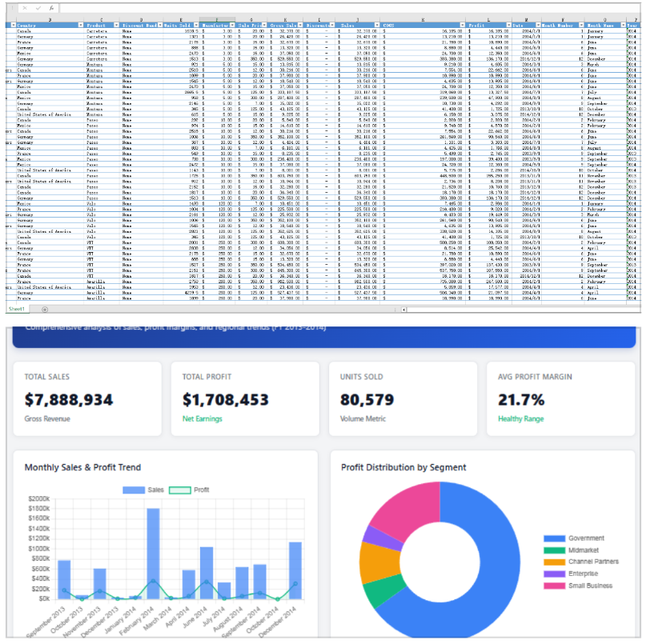The width and height of the screenshot is (646, 644).
Task: Click the $2000k y-axis label
Action: (38, 498)
